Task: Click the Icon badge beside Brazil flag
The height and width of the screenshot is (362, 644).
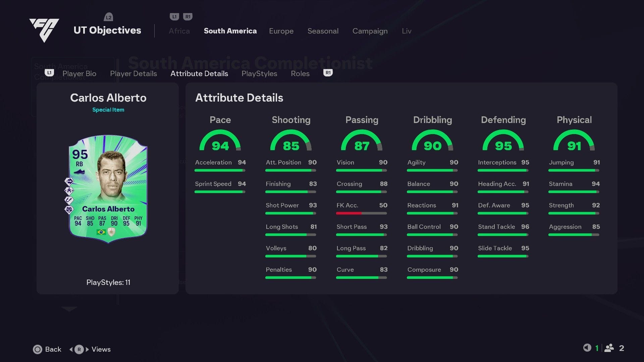Action: 111,232
